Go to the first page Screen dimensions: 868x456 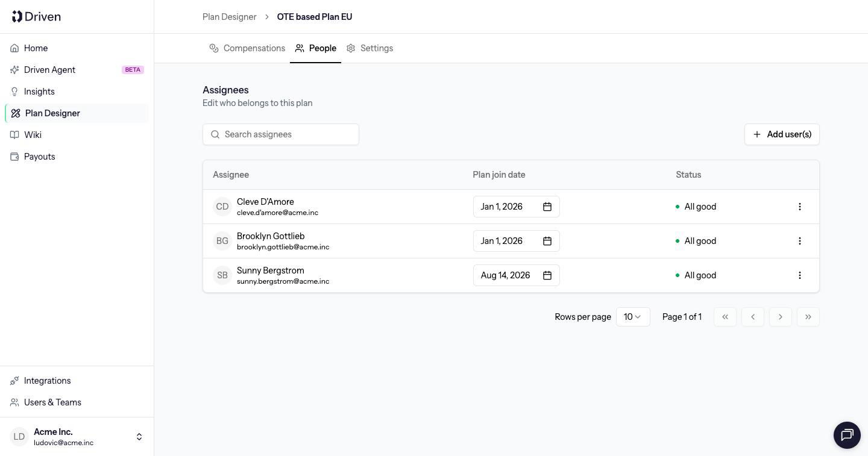pos(725,317)
